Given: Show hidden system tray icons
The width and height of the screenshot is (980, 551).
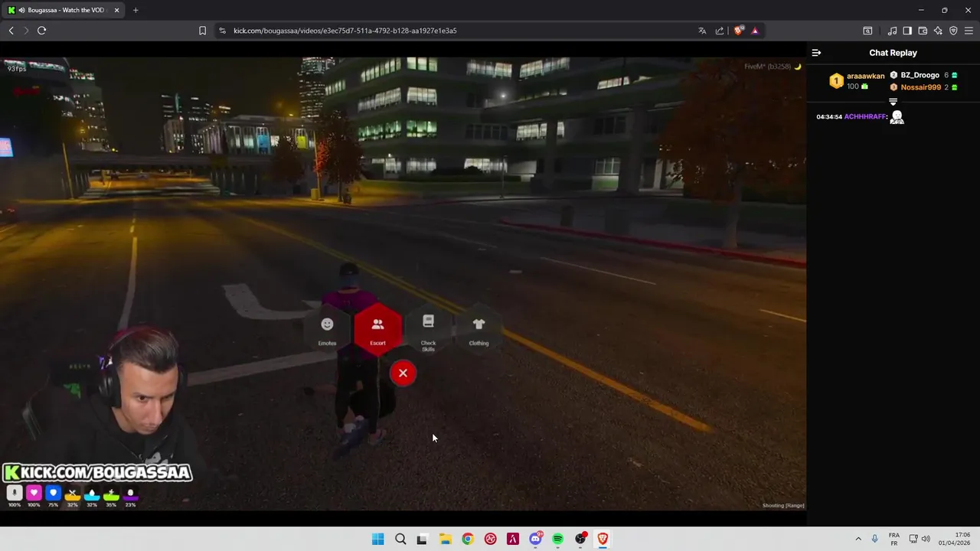Looking at the screenshot, I should click(x=858, y=539).
